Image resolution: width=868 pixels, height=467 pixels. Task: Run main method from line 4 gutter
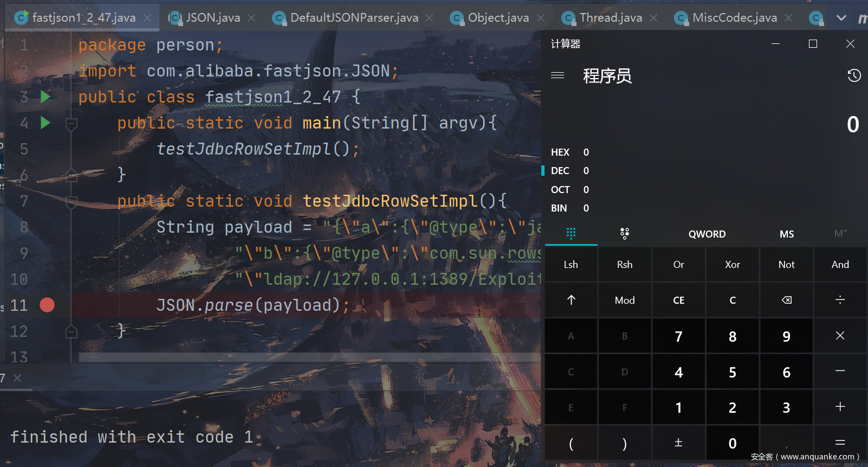click(46, 123)
